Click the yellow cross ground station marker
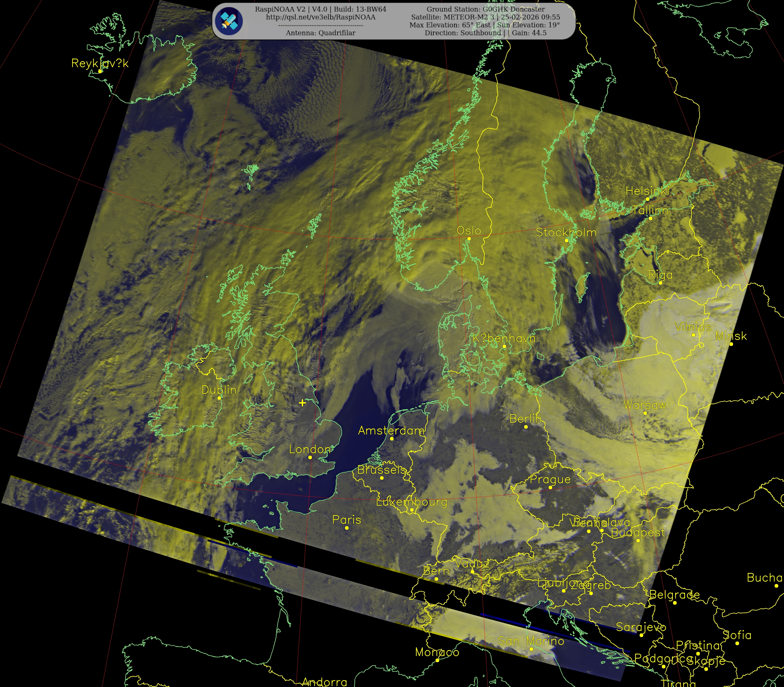Viewport: 784px width, 687px height. [x=302, y=403]
